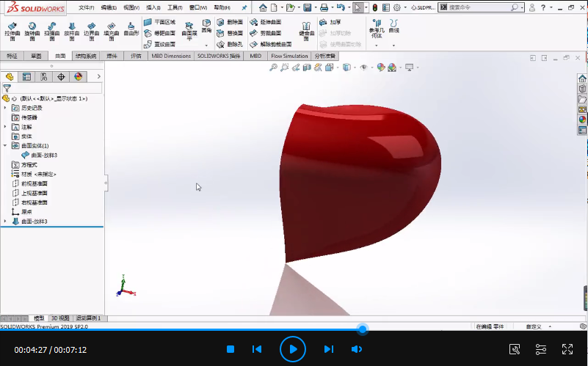
Task: Open the dropdown arrow under 圆角
Action: [x=206, y=45]
